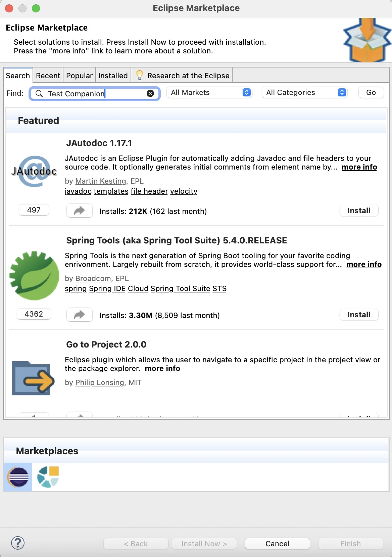This screenshot has height=557, width=392.
Task: Open the All Markets dropdown
Action: [209, 93]
